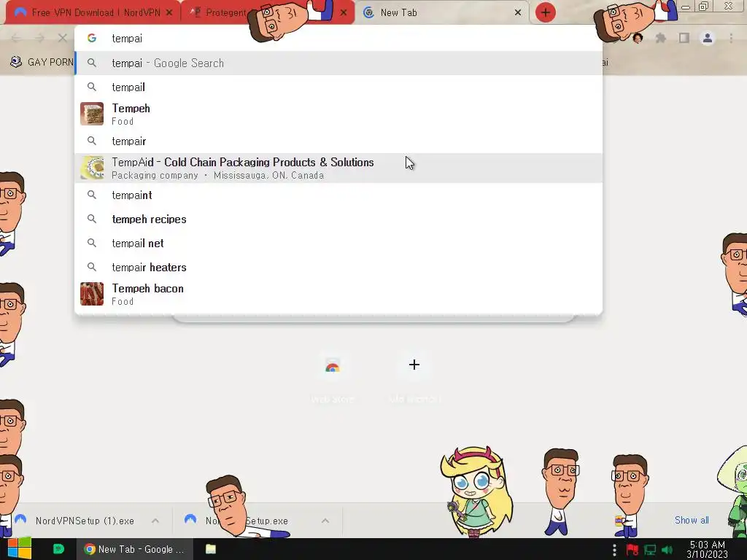Open the first bookmark in the bookmarks bar
This screenshot has height=560, width=747.
(42, 62)
